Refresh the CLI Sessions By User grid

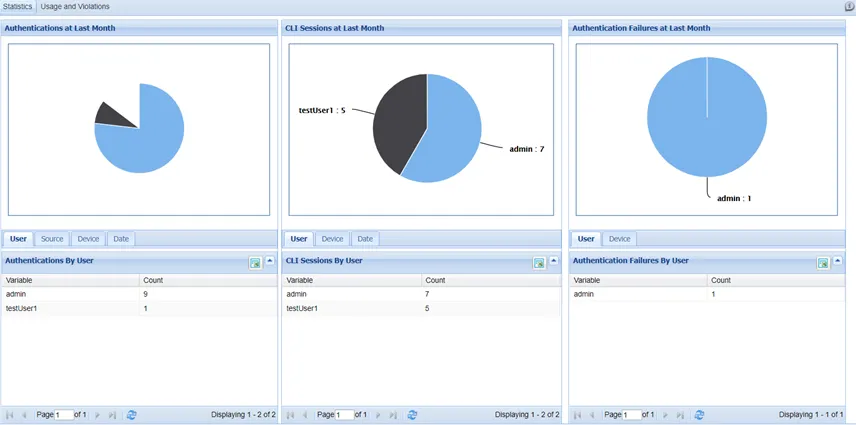click(412, 415)
